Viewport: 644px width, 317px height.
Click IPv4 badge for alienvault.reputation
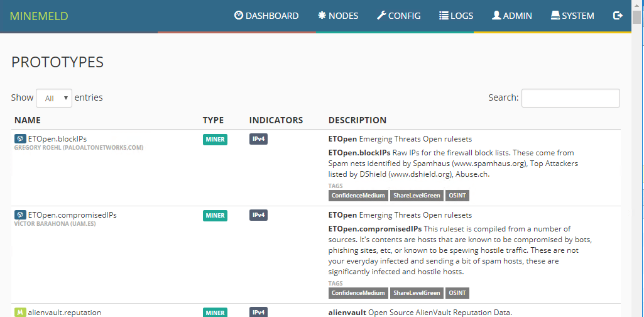pyautogui.click(x=258, y=312)
